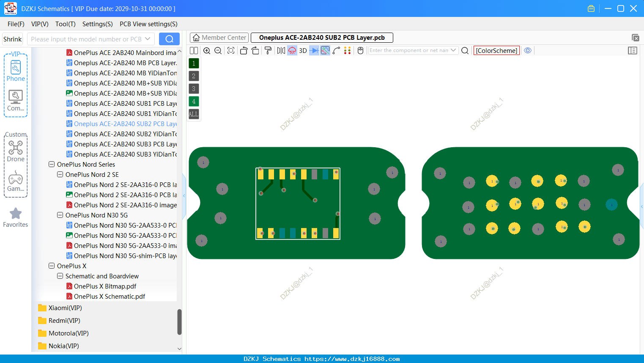Viewport: 644px width, 363px height.
Task: Rotate the board counterclockwise
Action: (244, 50)
